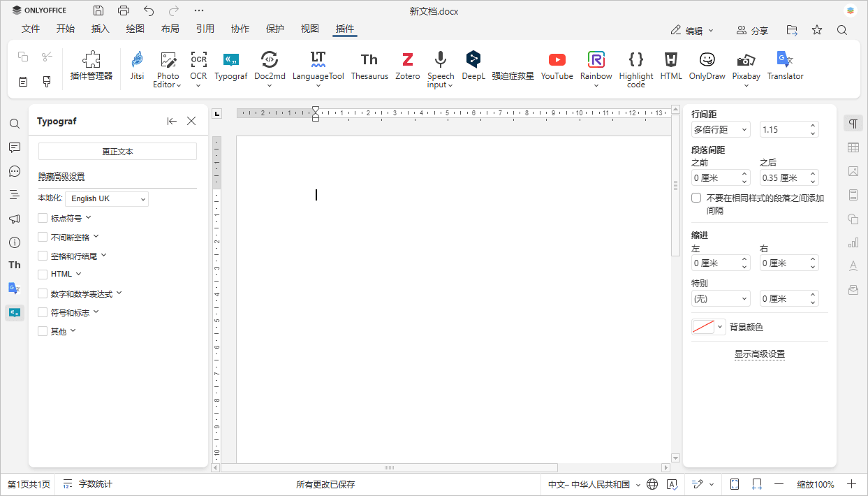Tick the HTML checkbox in Typograf

tap(43, 275)
